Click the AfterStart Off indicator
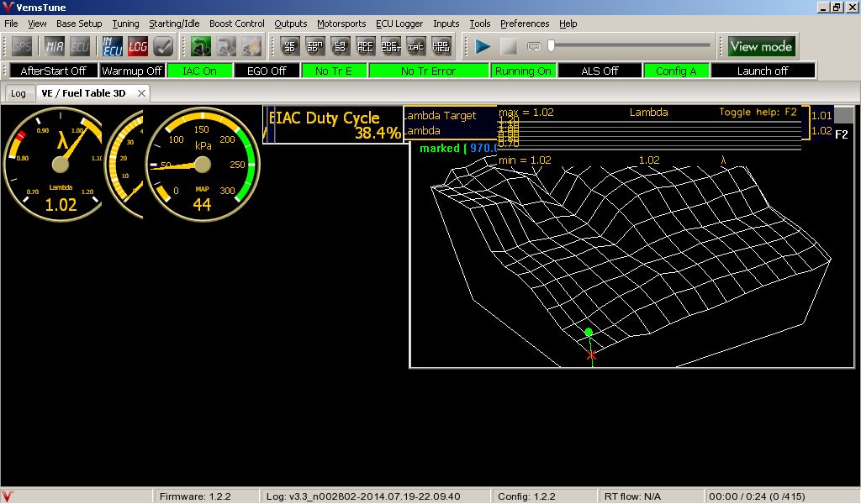This screenshot has width=861, height=504. click(x=53, y=71)
